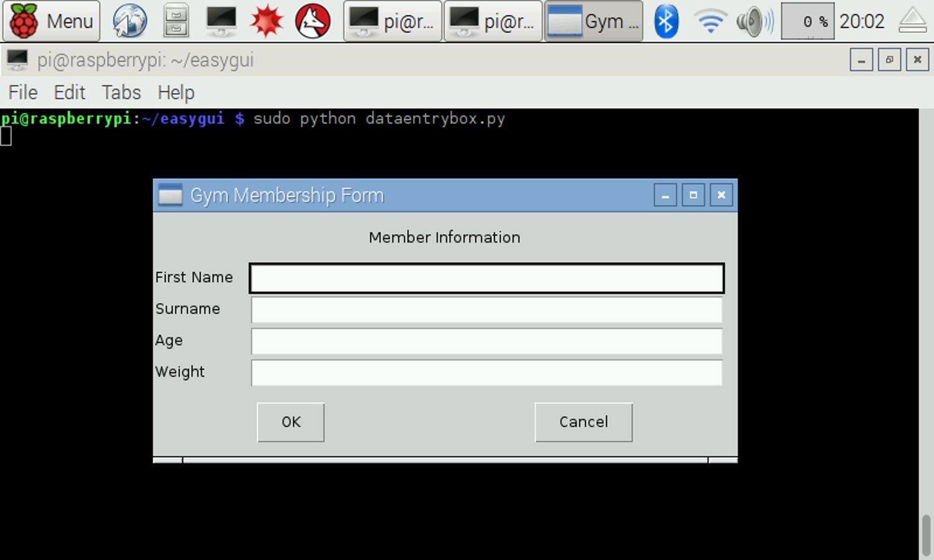Focus the Weight input field
The width and height of the screenshot is (934, 560).
pyautogui.click(x=486, y=372)
